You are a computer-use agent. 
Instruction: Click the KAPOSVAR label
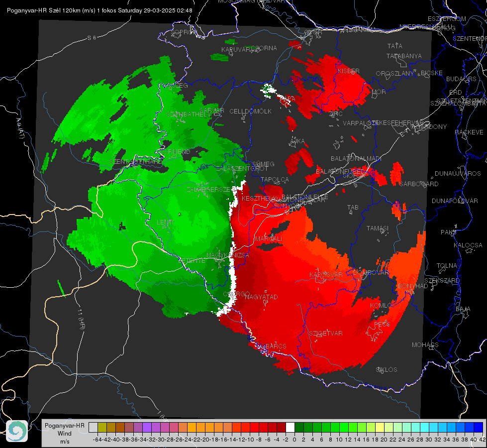click(326, 274)
